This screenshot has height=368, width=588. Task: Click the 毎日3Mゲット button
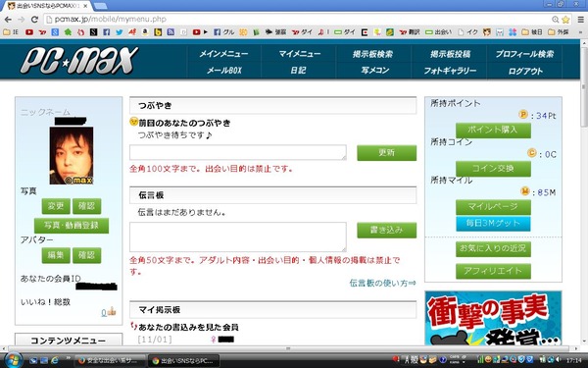pyautogui.click(x=493, y=224)
